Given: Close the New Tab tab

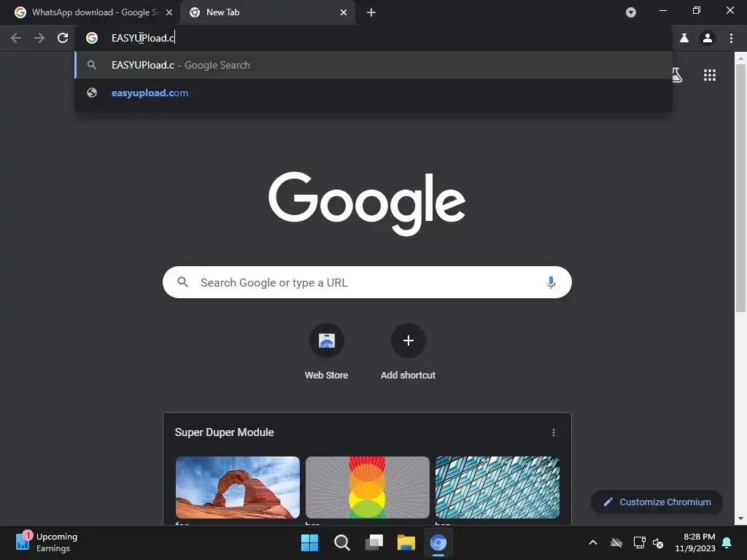Looking at the screenshot, I should coord(344,12).
